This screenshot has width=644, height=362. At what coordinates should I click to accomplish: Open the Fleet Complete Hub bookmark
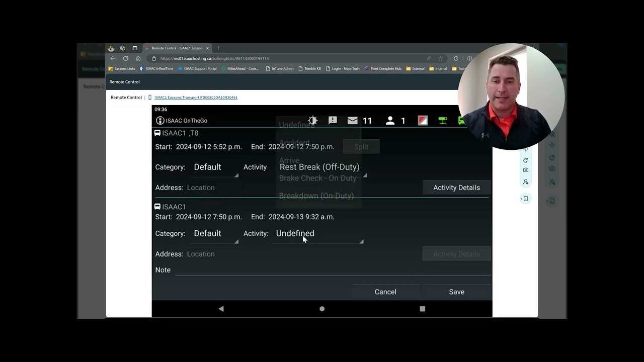(383, 69)
